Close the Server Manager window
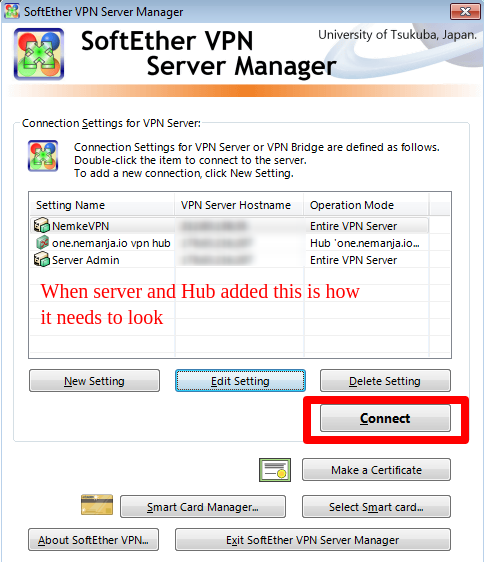The width and height of the screenshot is (484, 562). [x=465, y=11]
